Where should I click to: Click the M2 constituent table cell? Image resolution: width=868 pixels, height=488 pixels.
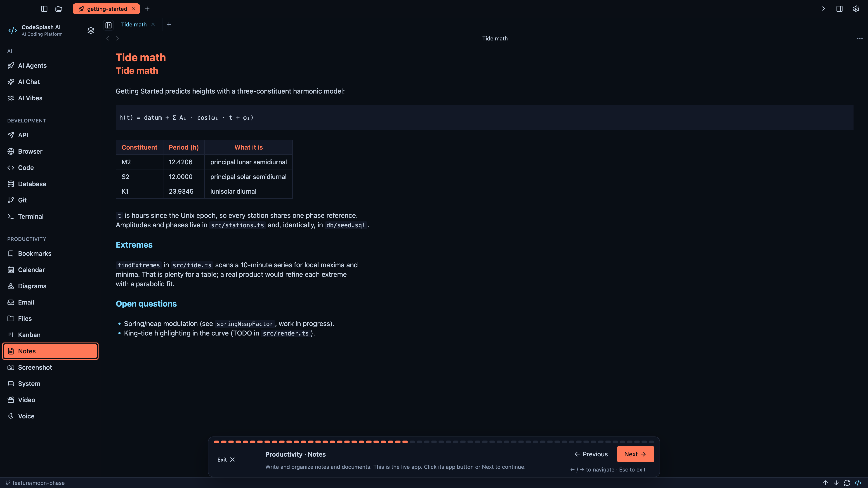pos(139,162)
